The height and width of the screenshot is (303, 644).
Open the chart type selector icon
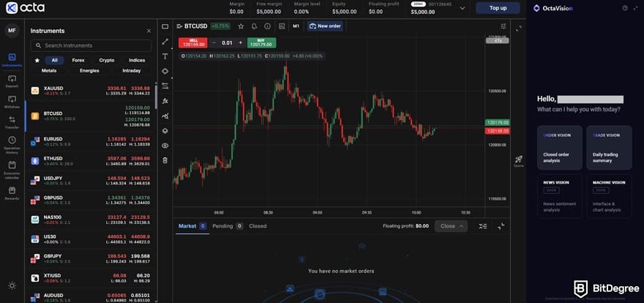point(282,26)
